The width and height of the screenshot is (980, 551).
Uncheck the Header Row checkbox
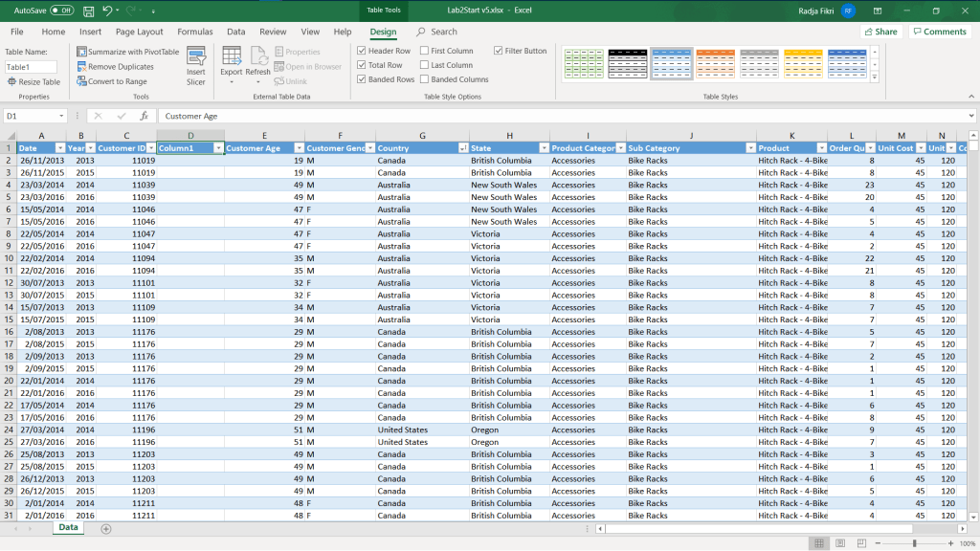pos(362,51)
